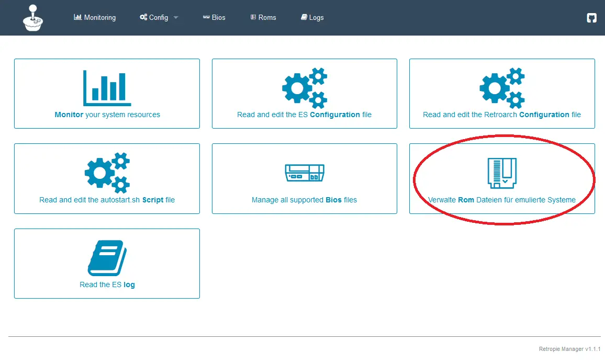This screenshot has width=605, height=364.
Task: Click the autostart.sh Script gears icon
Action: tap(107, 173)
